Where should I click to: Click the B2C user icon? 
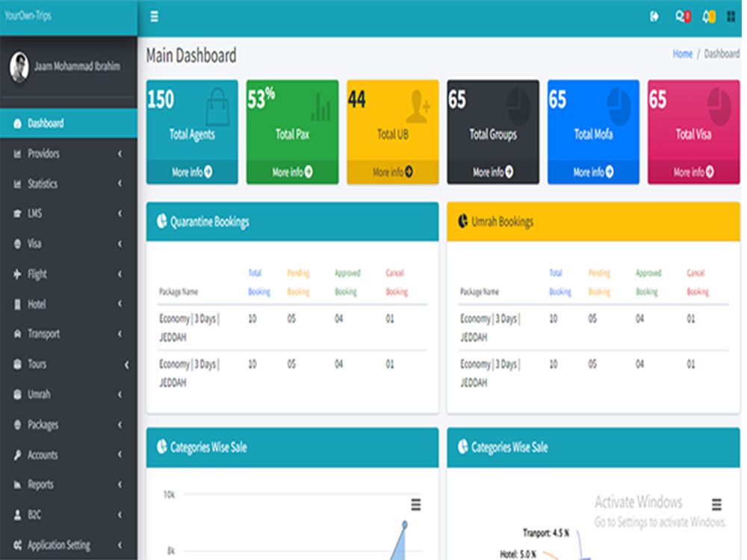(x=17, y=514)
